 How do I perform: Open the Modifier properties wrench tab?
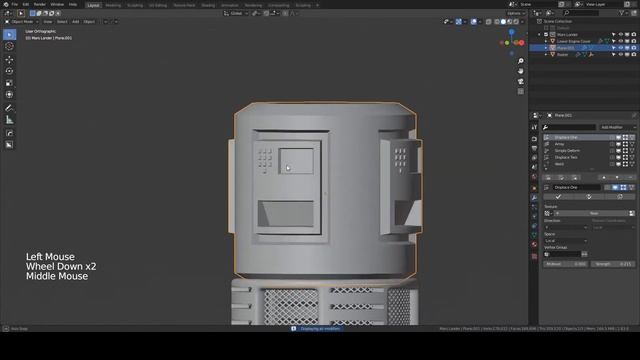pyautogui.click(x=534, y=198)
